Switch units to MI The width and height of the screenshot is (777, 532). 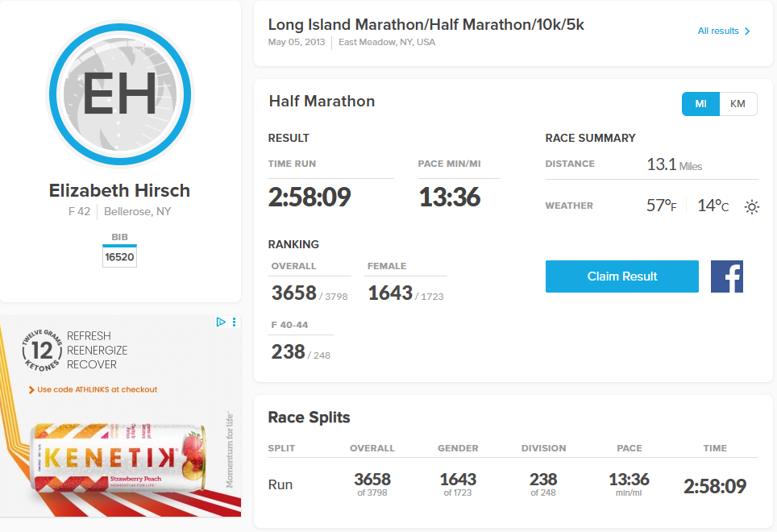click(700, 104)
